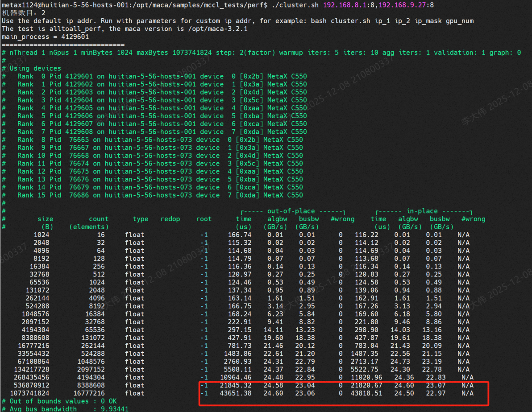532x412 pixels.
Task: Click the size value 536870912
Action: click(x=31, y=386)
